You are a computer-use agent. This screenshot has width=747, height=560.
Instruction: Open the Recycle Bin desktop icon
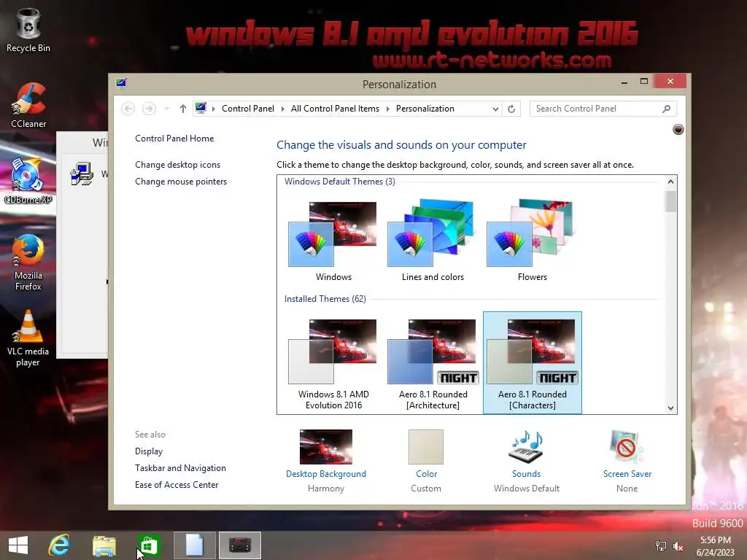(28, 30)
